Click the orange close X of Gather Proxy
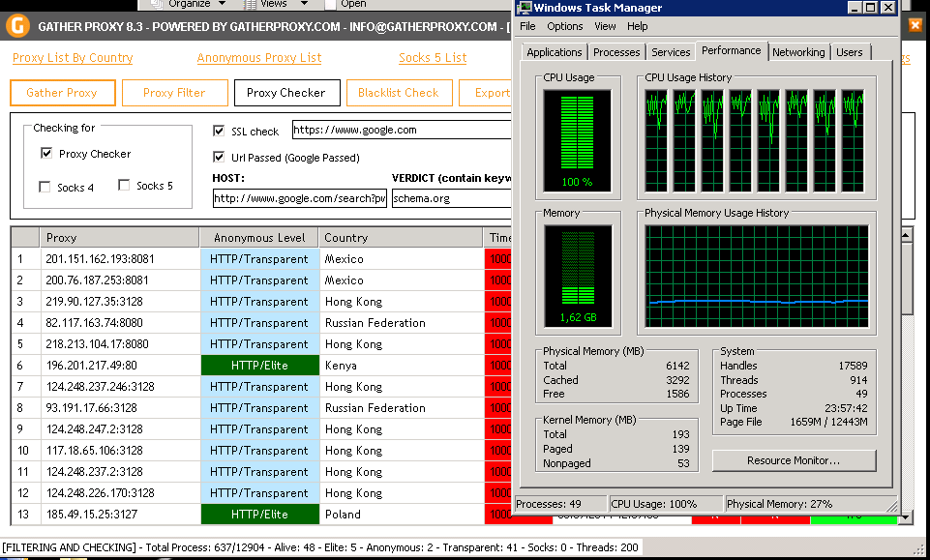930x560 pixels. point(915,25)
